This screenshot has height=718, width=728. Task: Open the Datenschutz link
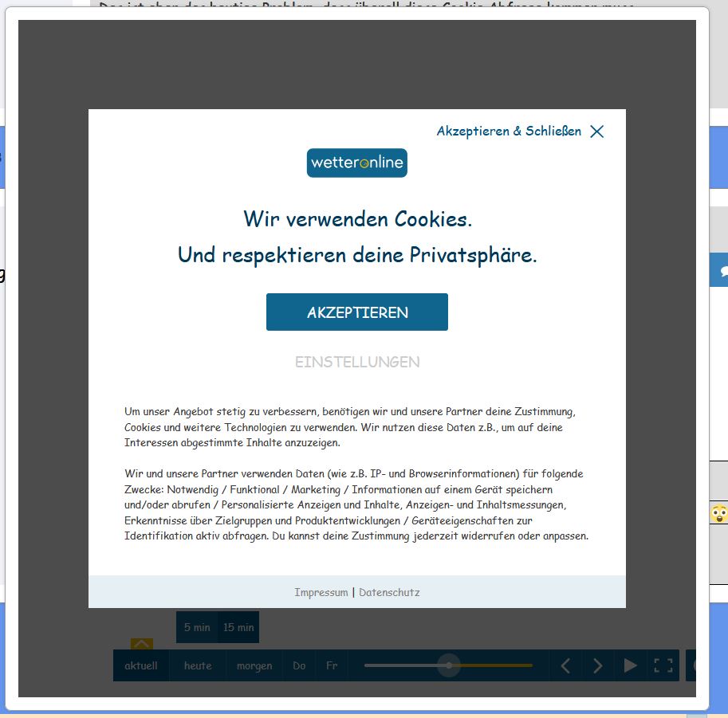pos(389,592)
